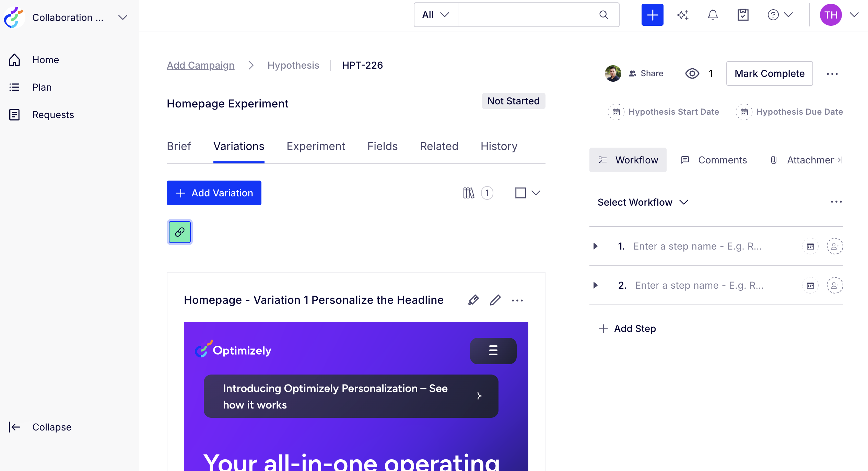
Task: Click the blue plus create button
Action: point(652,15)
